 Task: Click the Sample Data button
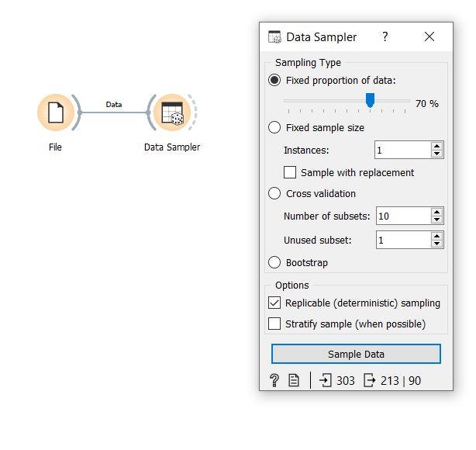(x=356, y=354)
